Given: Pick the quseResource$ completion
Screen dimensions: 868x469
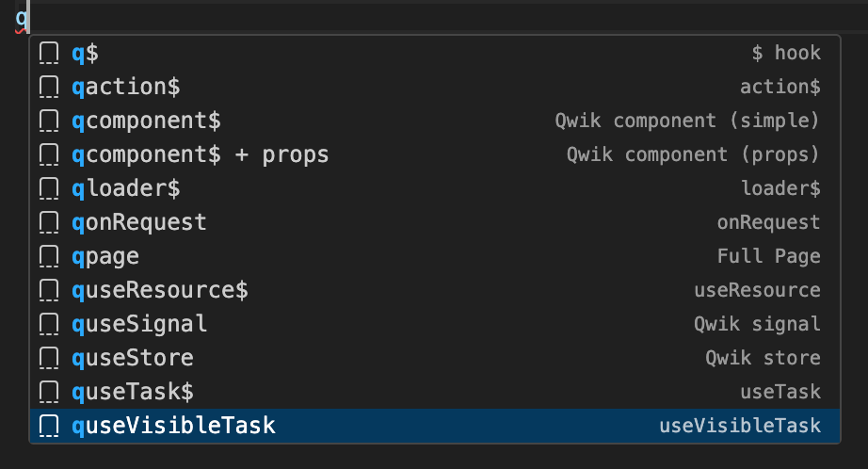Looking at the screenshot, I should pyautogui.click(x=160, y=290).
